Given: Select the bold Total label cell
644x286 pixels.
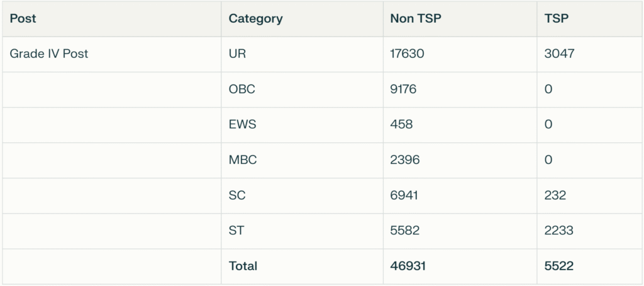Looking at the screenshot, I should coord(243,266).
